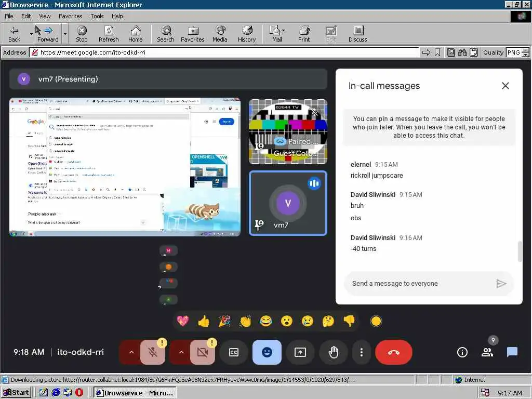
Task: Open the Quality PNG dropdown
Action: point(526,52)
